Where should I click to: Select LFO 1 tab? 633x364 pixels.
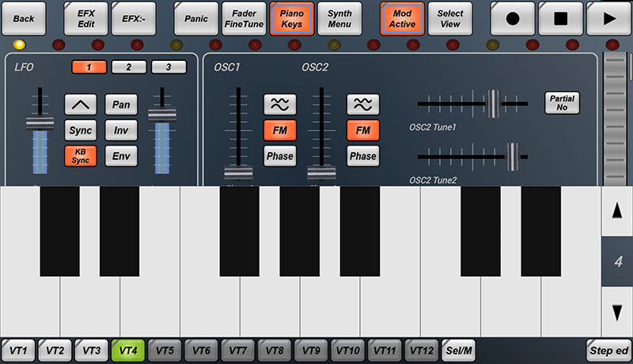coord(89,67)
